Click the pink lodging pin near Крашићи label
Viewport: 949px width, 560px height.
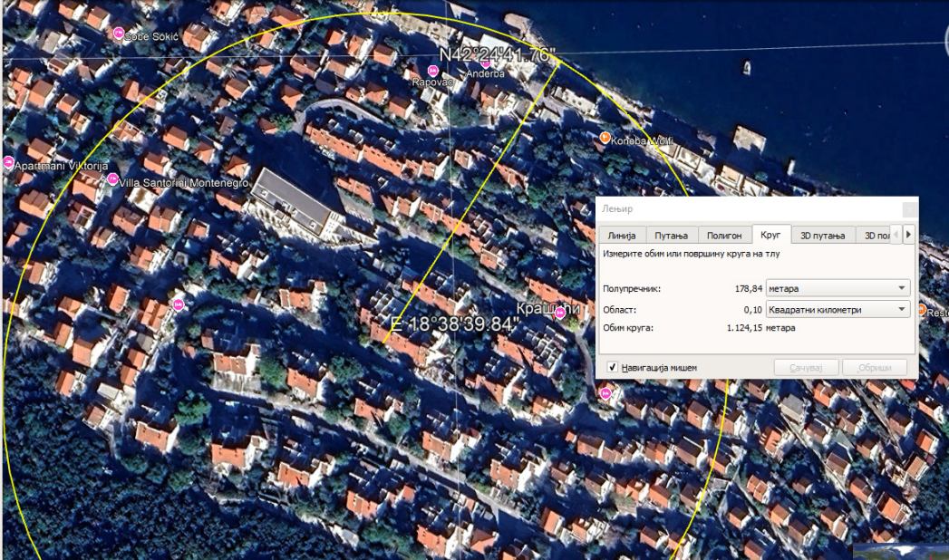(560, 313)
